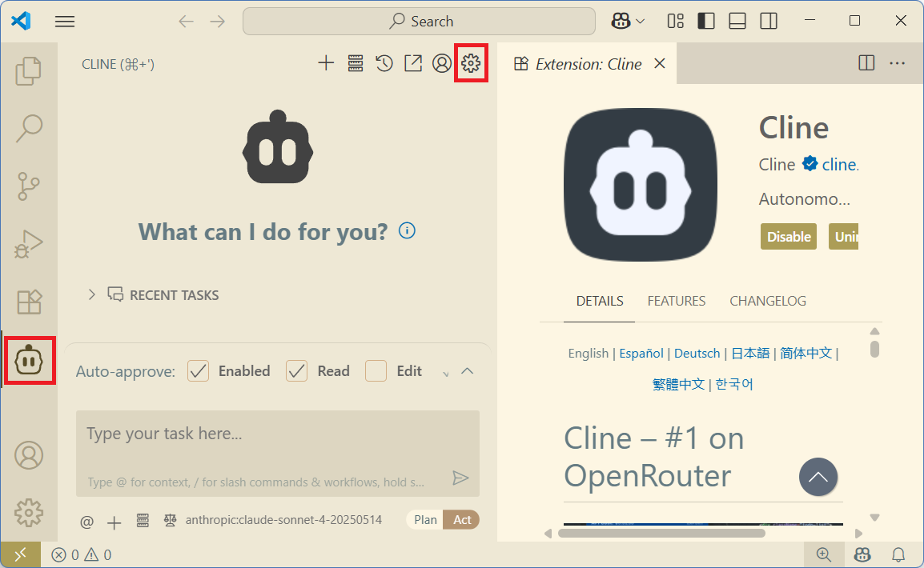Open the Changelog tab
This screenshot has width=924, height=568.
click(x=768, y=301)
